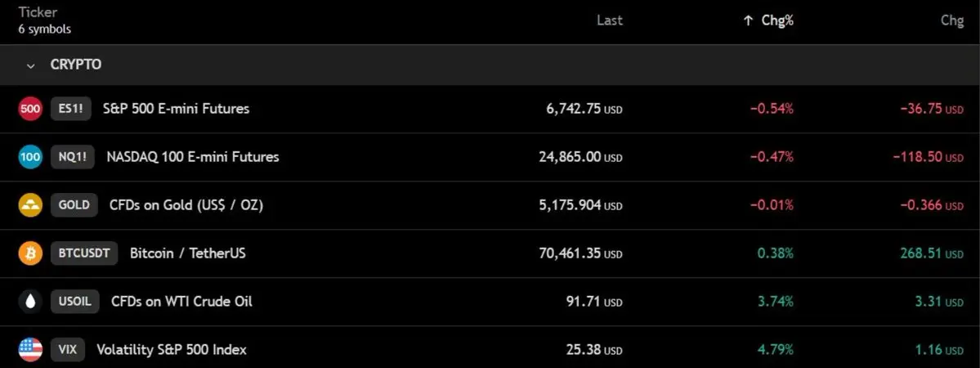This screenshot has width=980, height=368.
Task: Select the USOIL ticker badge
Action: point(75,302)
